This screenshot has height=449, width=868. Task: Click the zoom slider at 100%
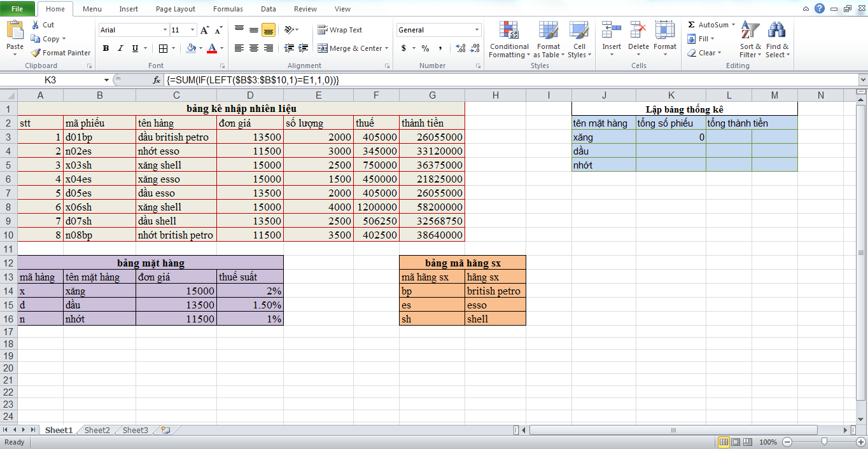tap(824, 442)
